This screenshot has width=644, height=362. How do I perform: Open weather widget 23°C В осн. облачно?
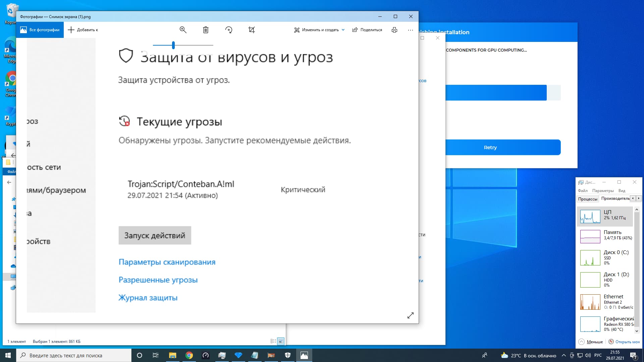pyautogui.click(x=528, y=356)
